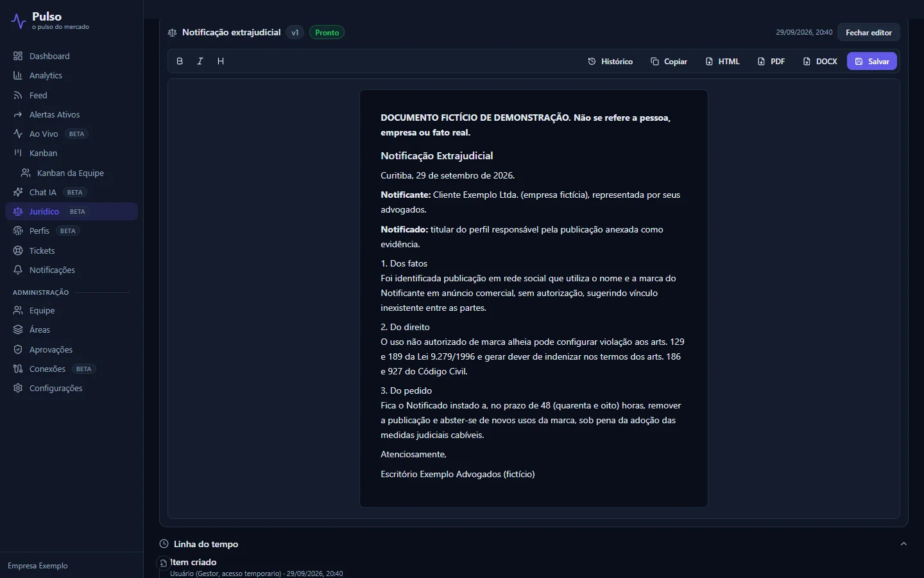This screenshot has height=578, width=924.
Task: Open Ao Vivo beta section
Action: (71, 134)
